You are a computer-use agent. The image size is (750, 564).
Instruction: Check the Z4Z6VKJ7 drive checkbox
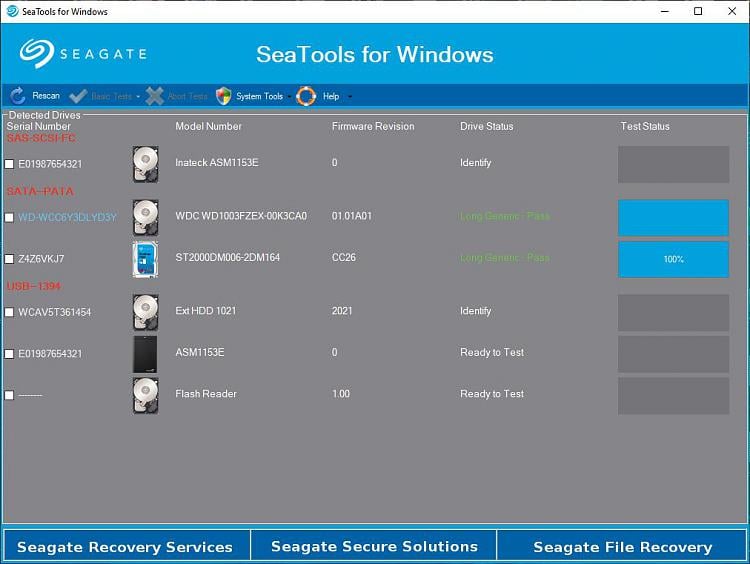pyautogui.click(x=9, y=259)
